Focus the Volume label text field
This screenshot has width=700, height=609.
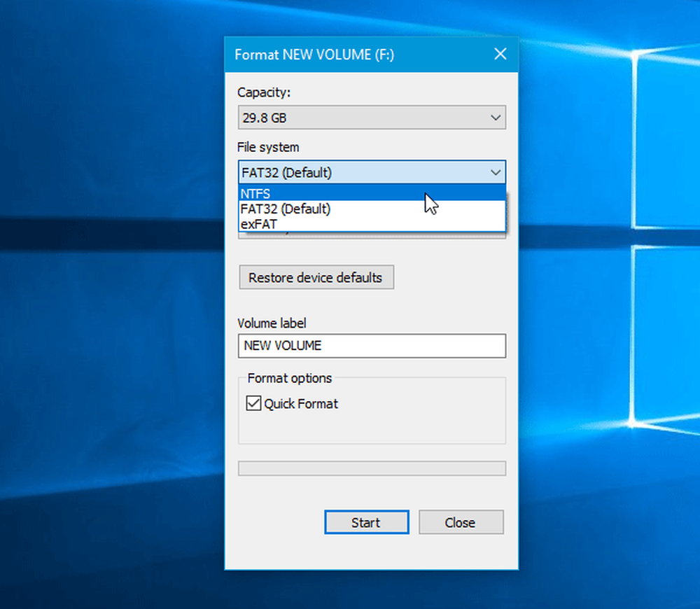(x=371, y=346)
